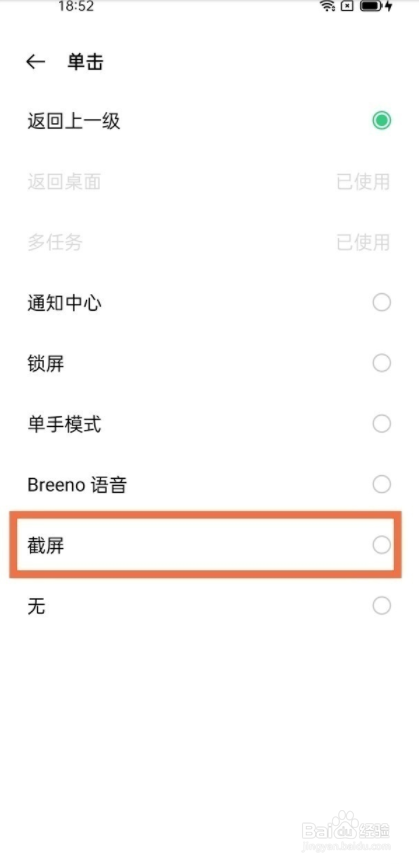
Task: Tap the battery charging icon
Action: [377, 6]
